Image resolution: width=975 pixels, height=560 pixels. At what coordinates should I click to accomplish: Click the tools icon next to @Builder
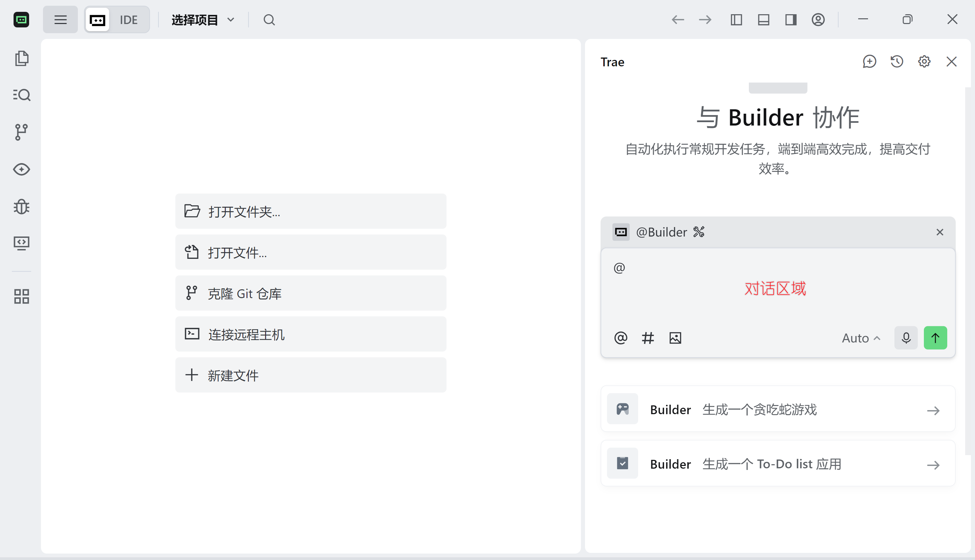click(x=699, y=232)
